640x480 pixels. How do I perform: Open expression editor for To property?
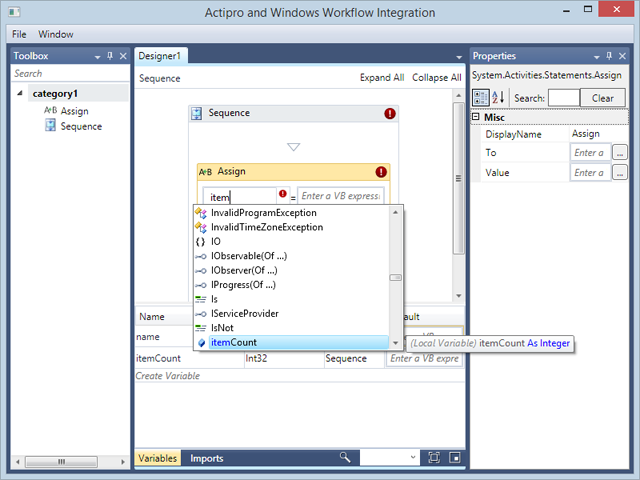click(620, 153)
